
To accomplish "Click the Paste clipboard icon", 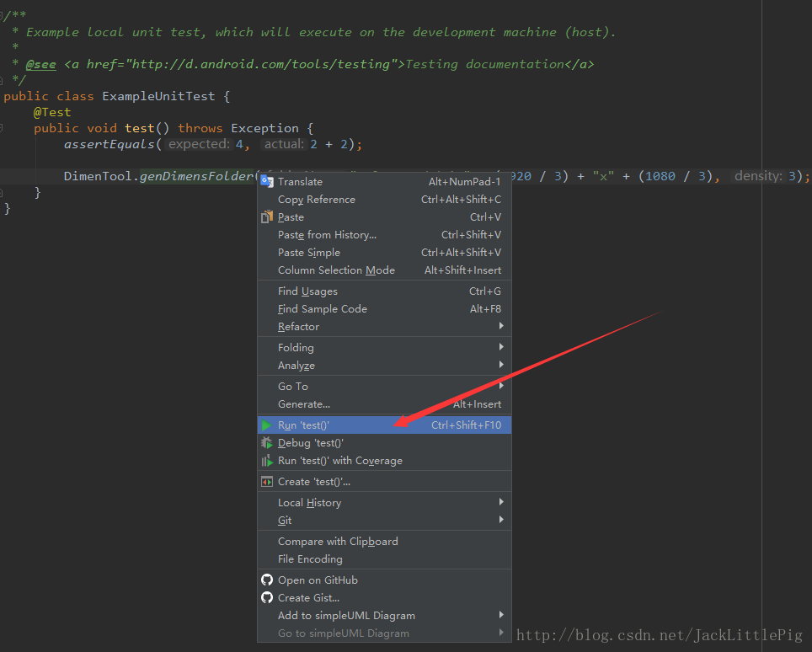I will point(267,217).
